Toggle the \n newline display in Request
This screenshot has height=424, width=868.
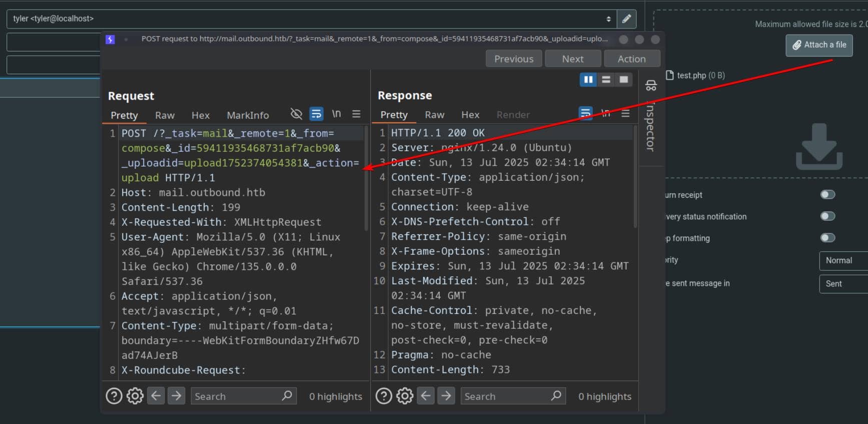pyautogui.click(x=337, y=114)
